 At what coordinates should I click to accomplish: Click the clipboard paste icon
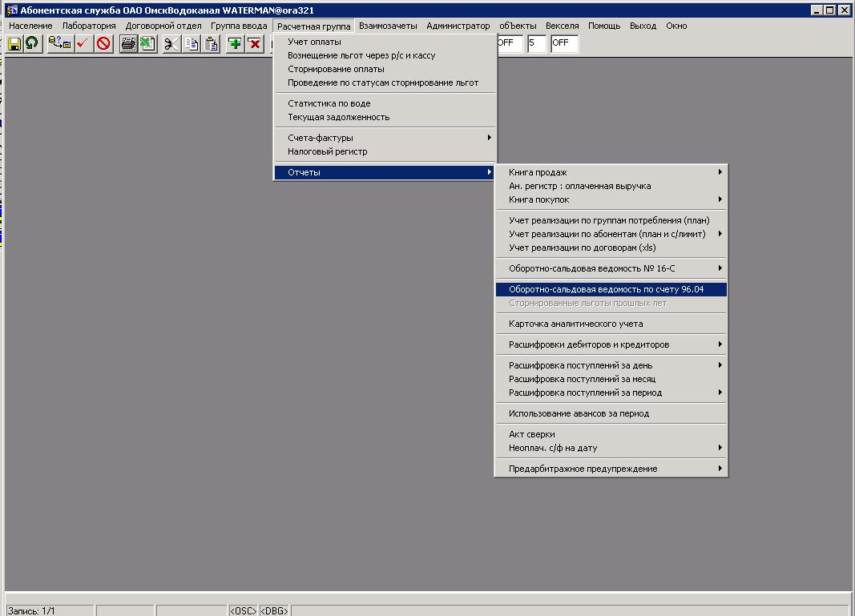point(212,43)
